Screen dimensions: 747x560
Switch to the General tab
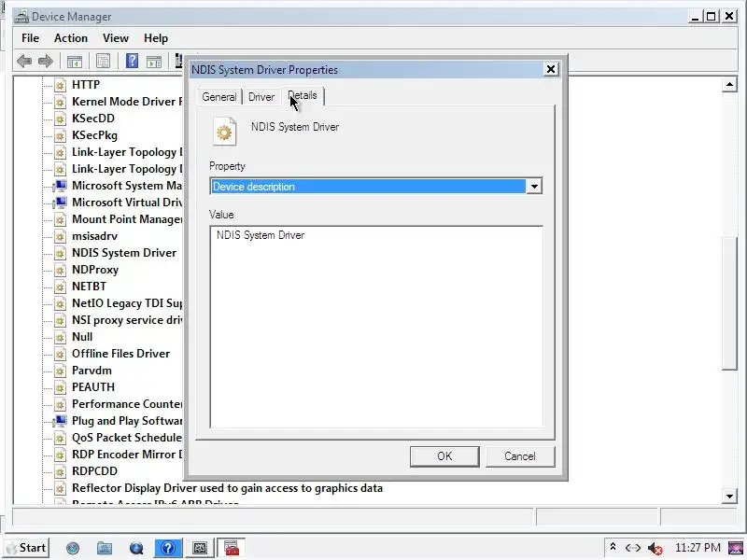pos(219,97)
